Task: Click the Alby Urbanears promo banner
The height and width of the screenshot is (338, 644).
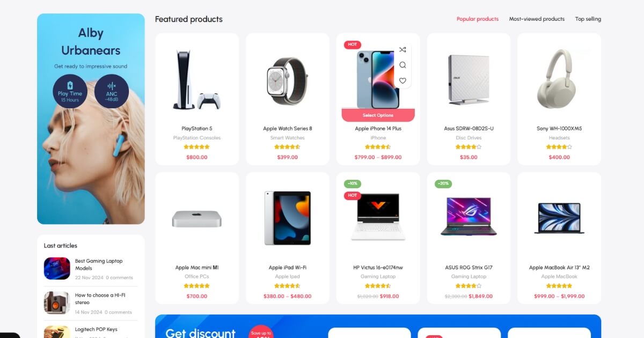Action: pos(91,119)
